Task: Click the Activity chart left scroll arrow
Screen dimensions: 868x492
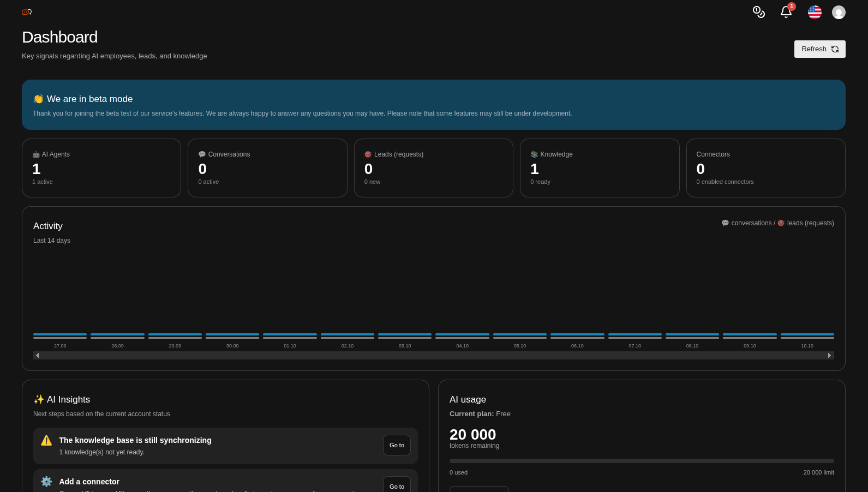Action: coord(37,356)
